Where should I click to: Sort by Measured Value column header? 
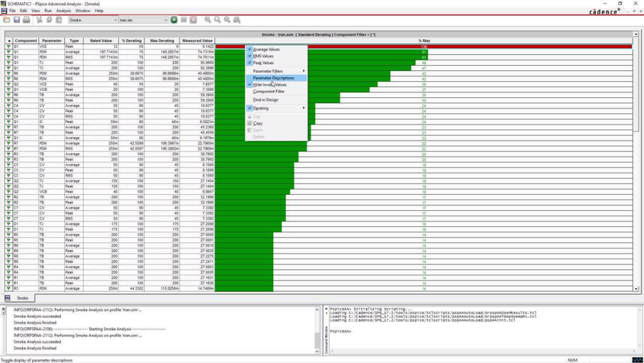coord(197,41)
